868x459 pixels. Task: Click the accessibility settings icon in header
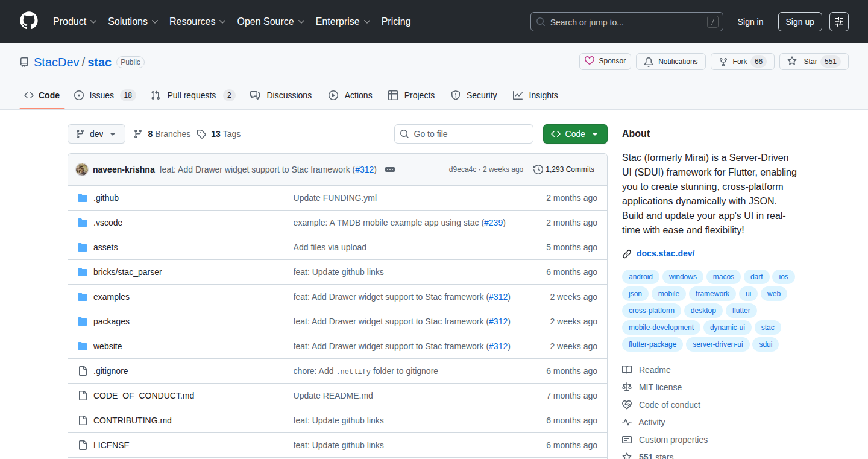[x=839, y=22]
